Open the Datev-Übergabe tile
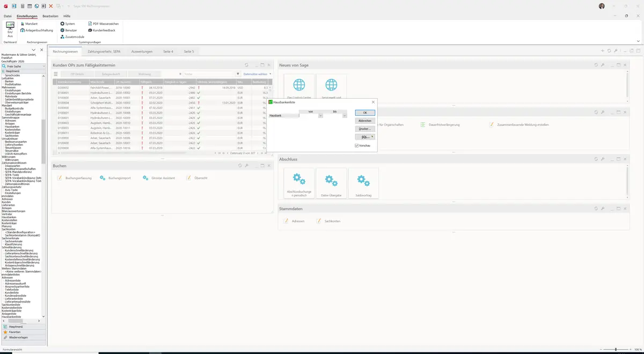 pyautogui.click(x=331, y=183)
